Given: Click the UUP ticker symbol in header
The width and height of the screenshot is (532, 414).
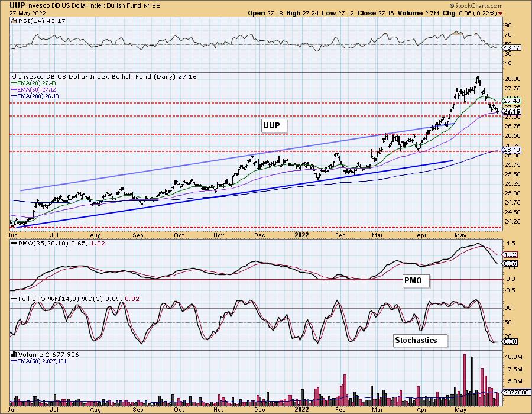Looking at the screenshot, I should tap(17, 5).
